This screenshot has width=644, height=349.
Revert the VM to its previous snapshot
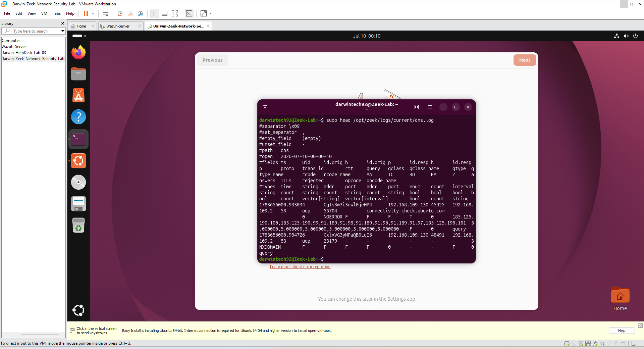130,13
